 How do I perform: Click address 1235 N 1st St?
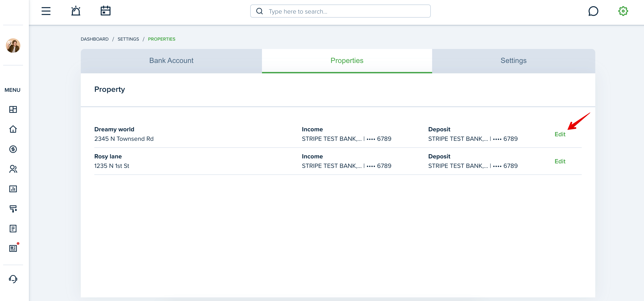pos(111,166)
